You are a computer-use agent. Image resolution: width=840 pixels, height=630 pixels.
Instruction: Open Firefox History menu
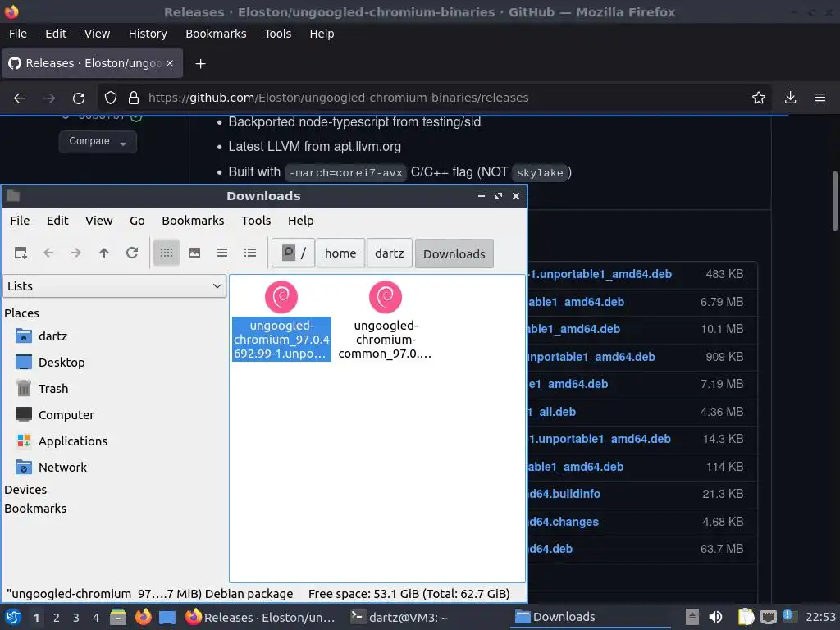tap(148, 34)
